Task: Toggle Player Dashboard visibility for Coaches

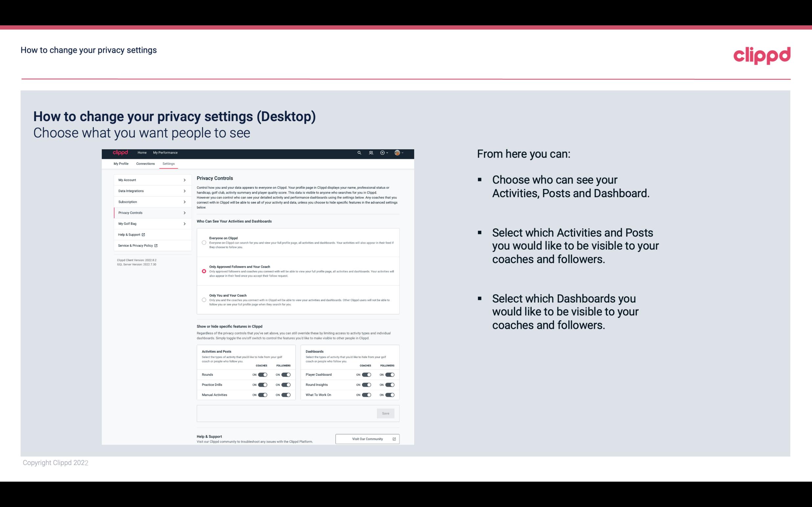Action: [x=367, y=374]
